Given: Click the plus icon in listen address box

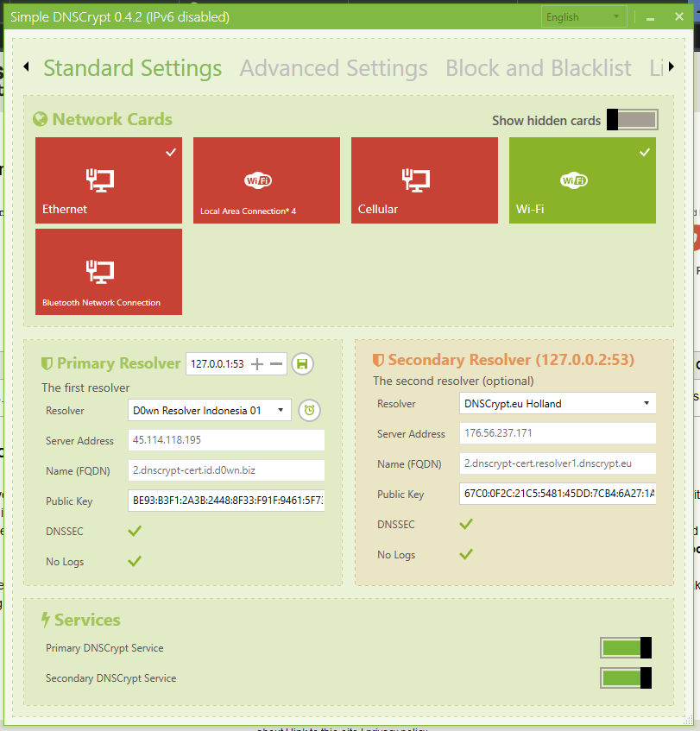Looking at the screenshot, I should click(x=257, y=363).
